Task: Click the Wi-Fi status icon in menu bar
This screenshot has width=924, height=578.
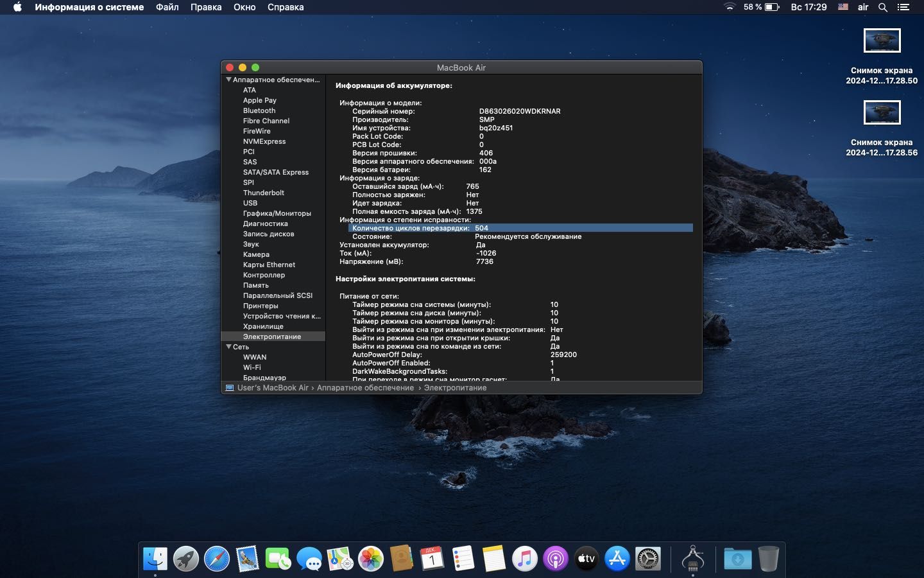Action: point(730,7)
